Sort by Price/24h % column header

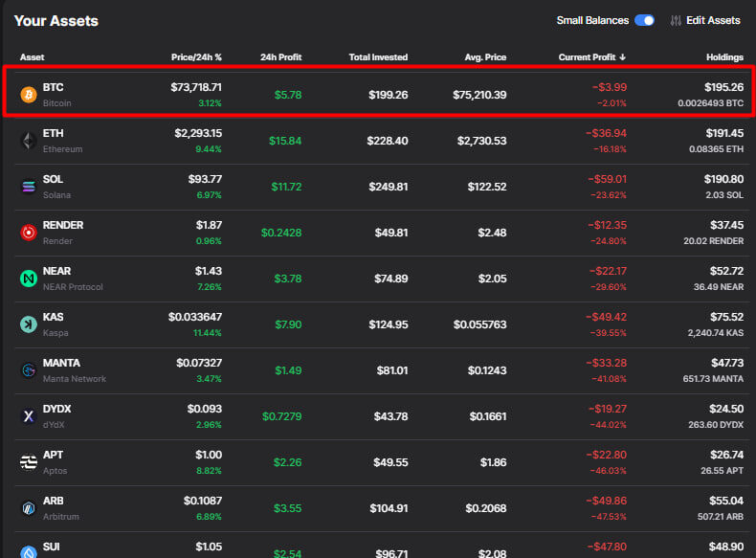coord(196,56)
